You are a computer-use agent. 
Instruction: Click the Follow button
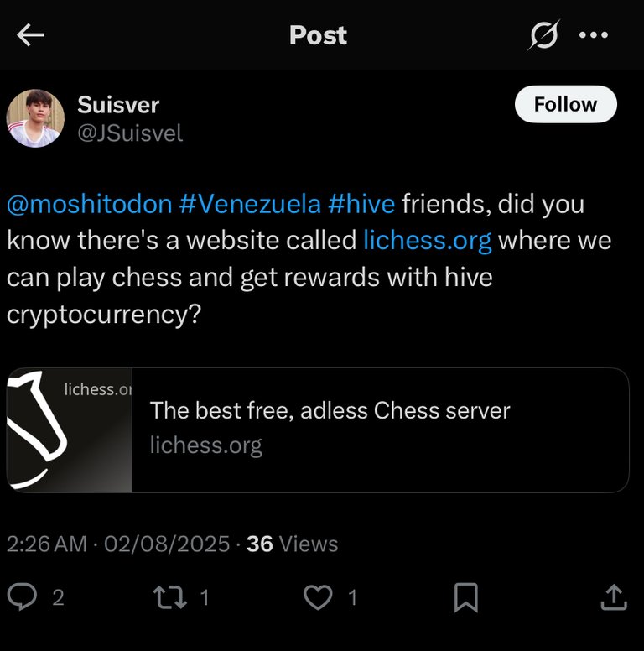pos(565,105)
